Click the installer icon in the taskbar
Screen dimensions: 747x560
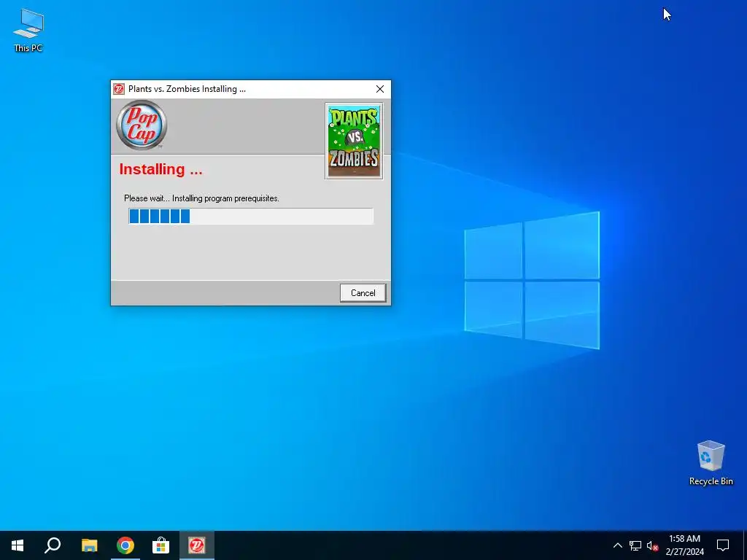tap(197, 545)
